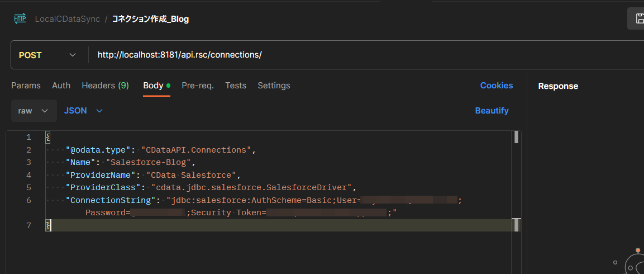Switch to the Params tab
The width and height of the screenshot is (644, 274).
tap(26, 86)
